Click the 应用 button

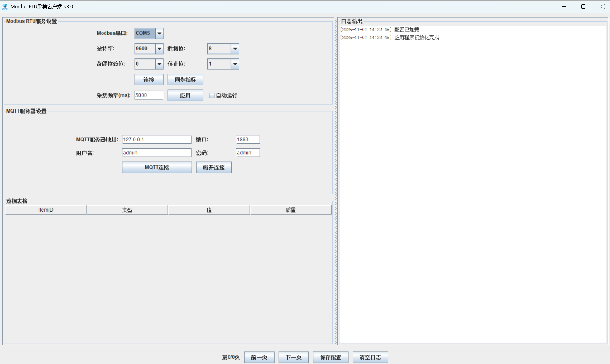[185, 95]
